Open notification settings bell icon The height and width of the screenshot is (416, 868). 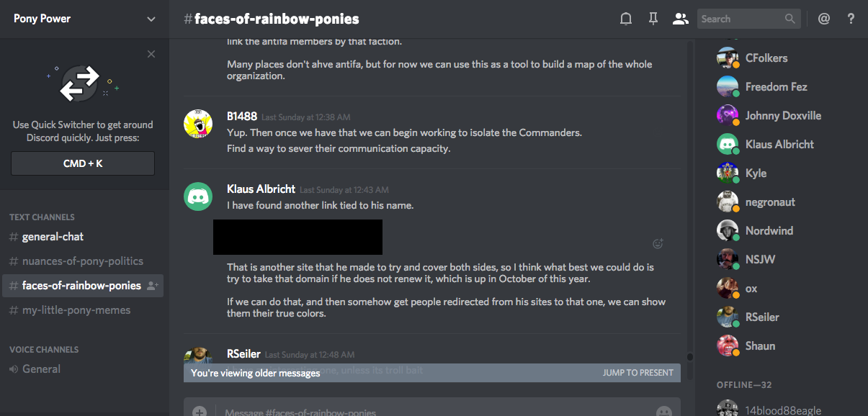click(x=626, y=19)
